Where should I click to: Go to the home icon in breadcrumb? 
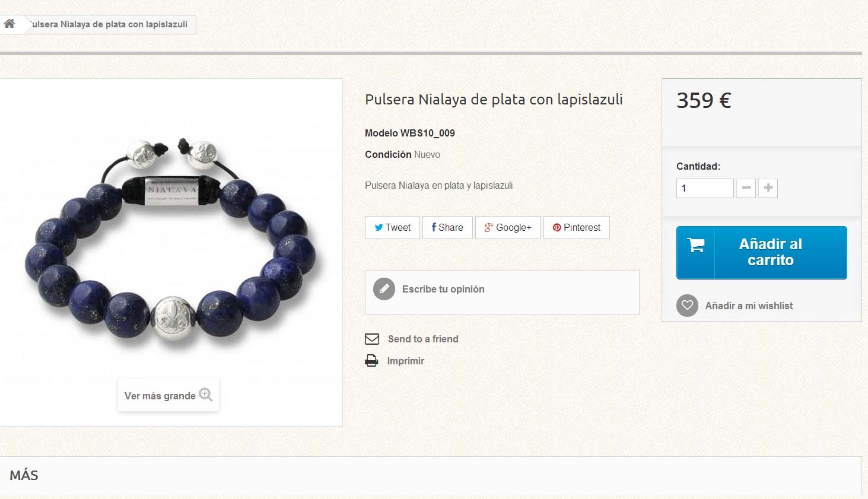[9, 24]
